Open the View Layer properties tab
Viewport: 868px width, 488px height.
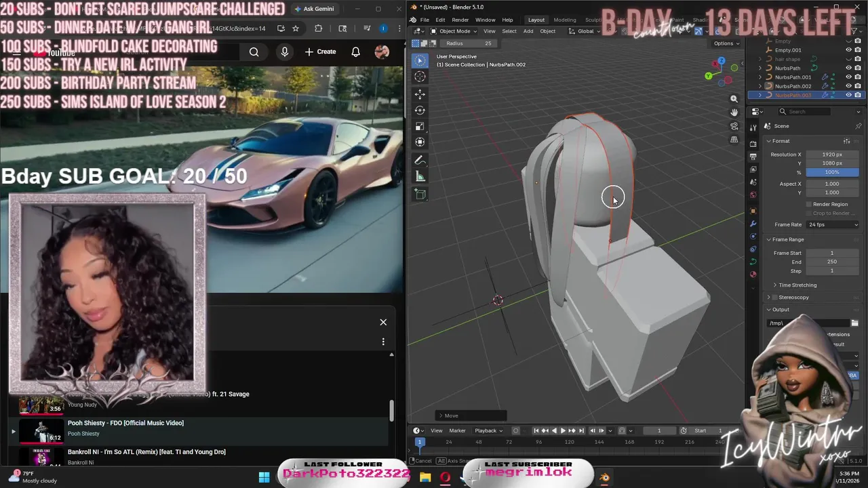click(753, 169)
